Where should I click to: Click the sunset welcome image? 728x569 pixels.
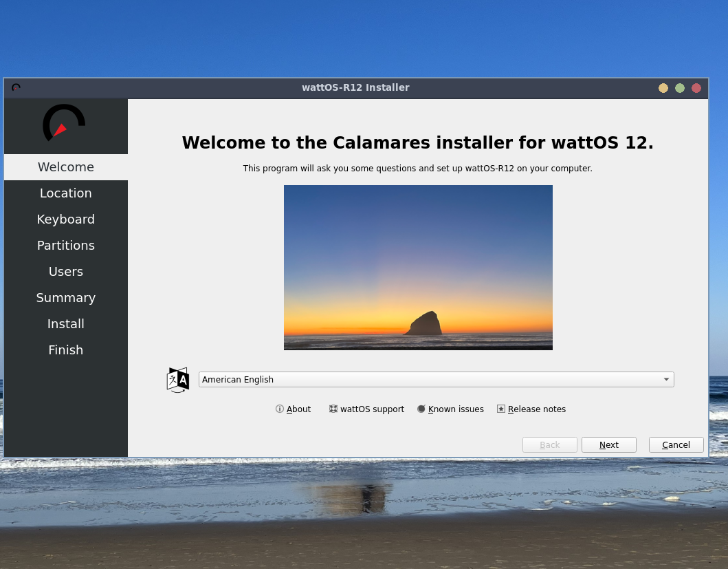click(418, 268)
